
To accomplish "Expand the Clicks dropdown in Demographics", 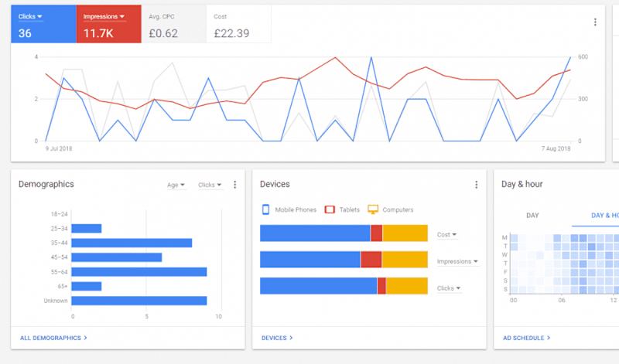I will click(x=210, y=185).
